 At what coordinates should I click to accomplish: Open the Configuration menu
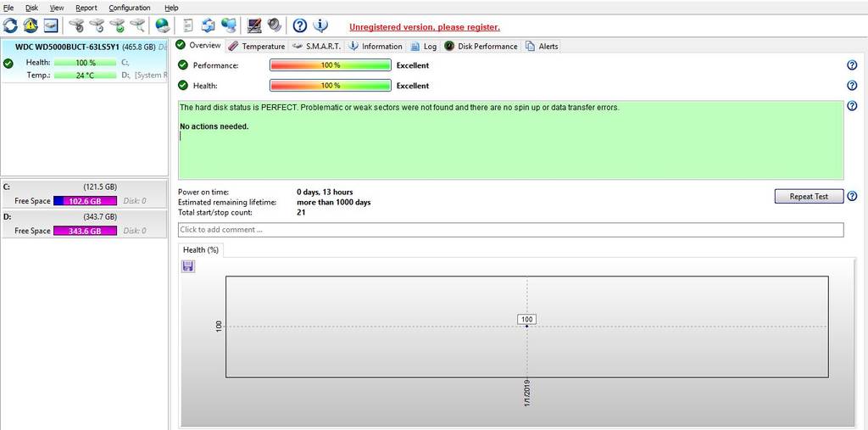click(130, 8)
